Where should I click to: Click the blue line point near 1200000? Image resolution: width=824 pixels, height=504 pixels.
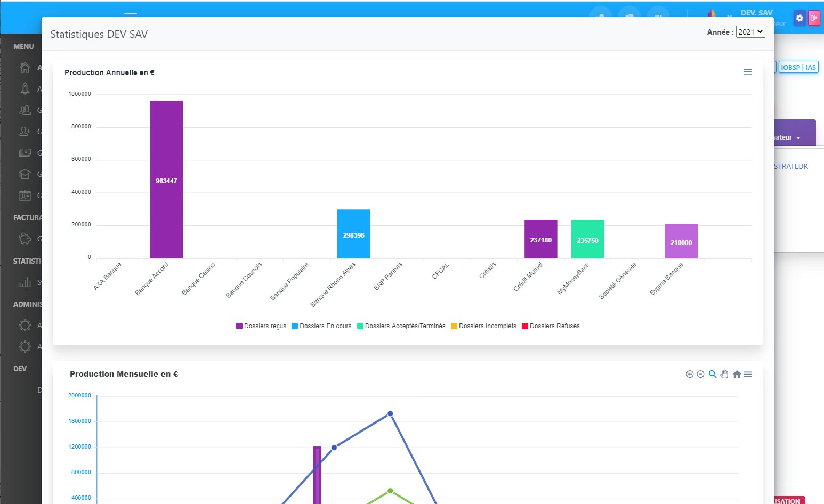334,448
